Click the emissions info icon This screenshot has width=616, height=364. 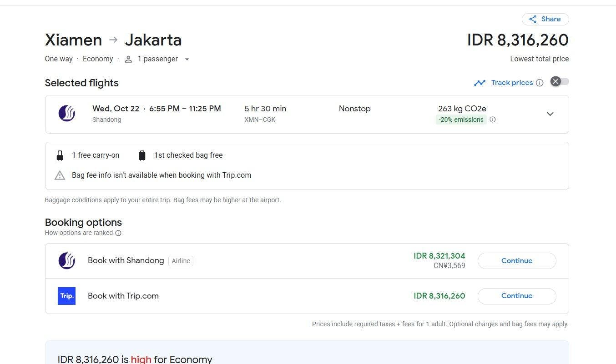492,120
